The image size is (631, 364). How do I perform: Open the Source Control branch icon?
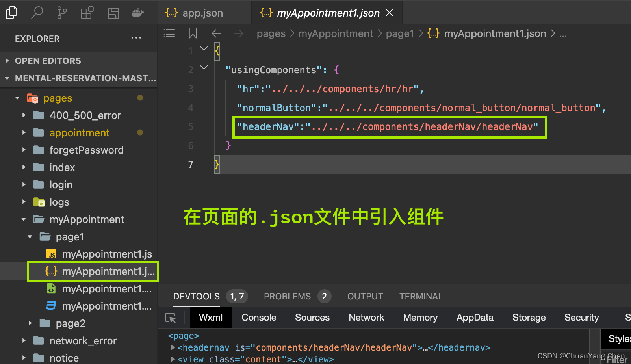tap(62, 13)
